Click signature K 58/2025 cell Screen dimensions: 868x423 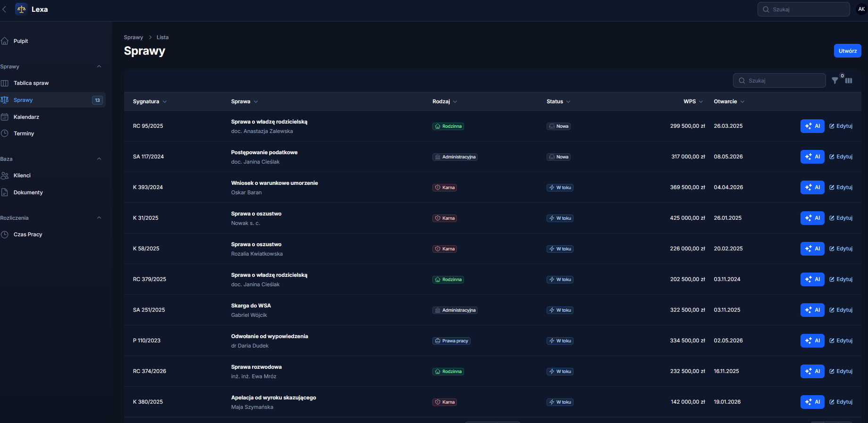(146, 249)
